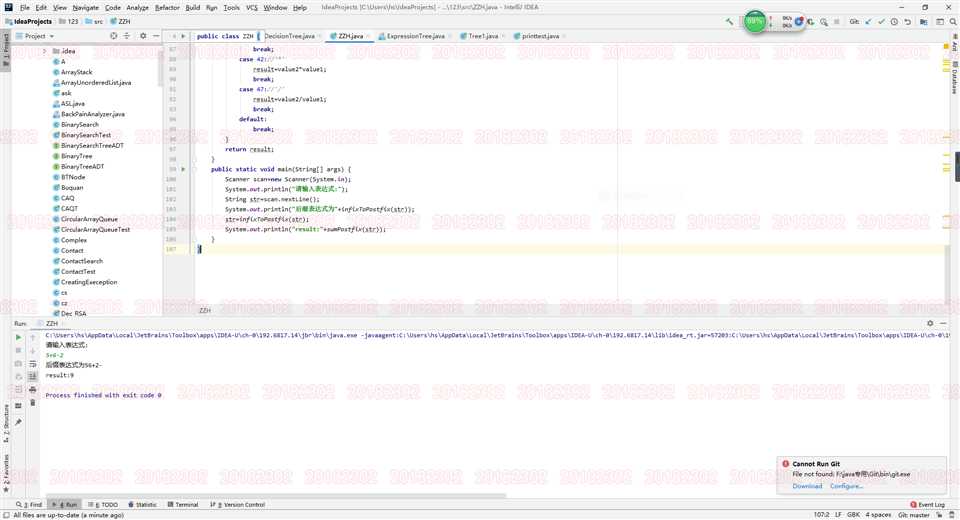Click Configure link in Git notification
960x520 pixels.
846,486
